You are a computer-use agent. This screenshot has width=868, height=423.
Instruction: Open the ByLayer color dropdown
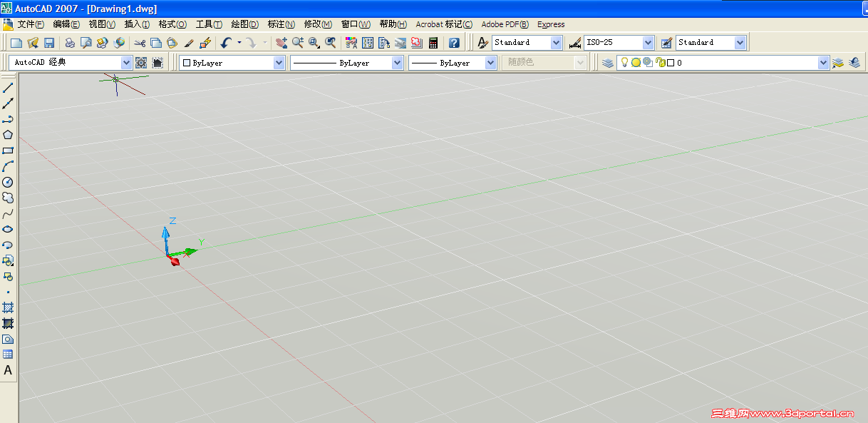[x=279, y=63]
